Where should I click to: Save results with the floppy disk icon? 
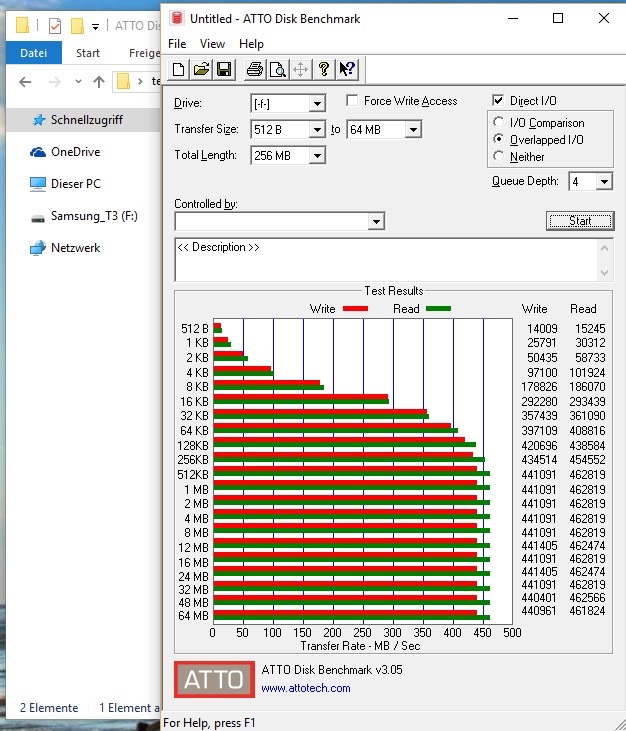224,70
